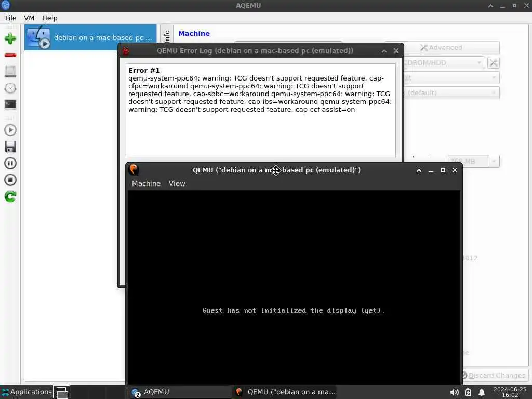The image size is (532, 399).
Task: Click the taskbar clock showing 16:02
Action: pos(510,392)
